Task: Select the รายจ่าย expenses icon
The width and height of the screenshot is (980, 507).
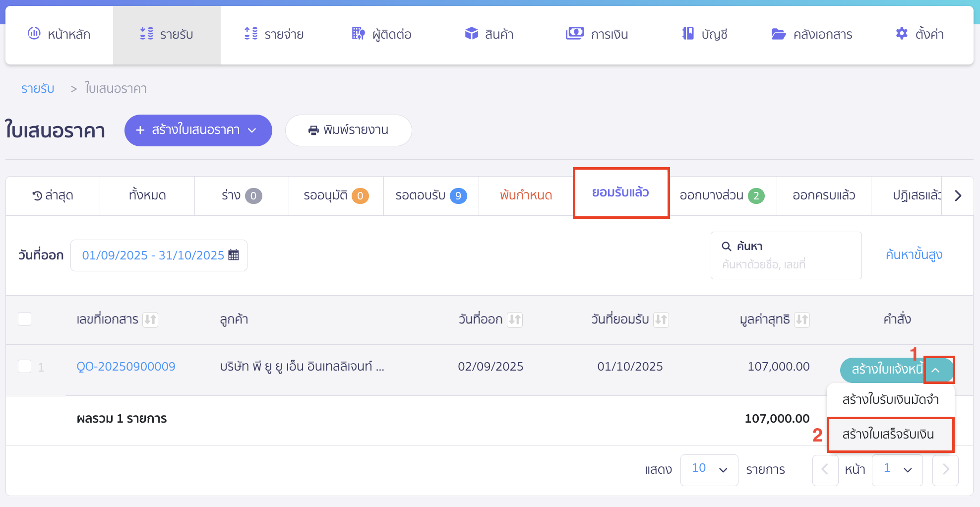Action: pos(274,34)
